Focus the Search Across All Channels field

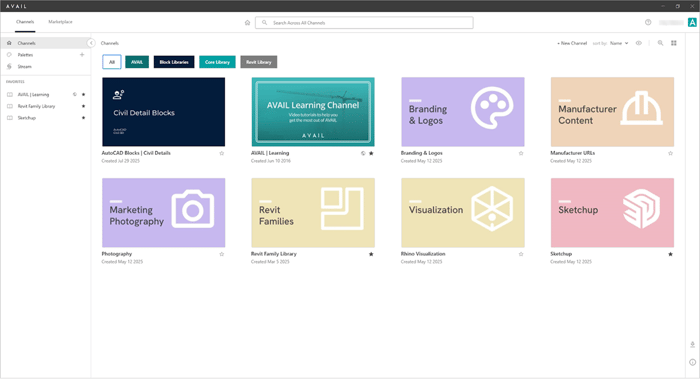point(364,23)
